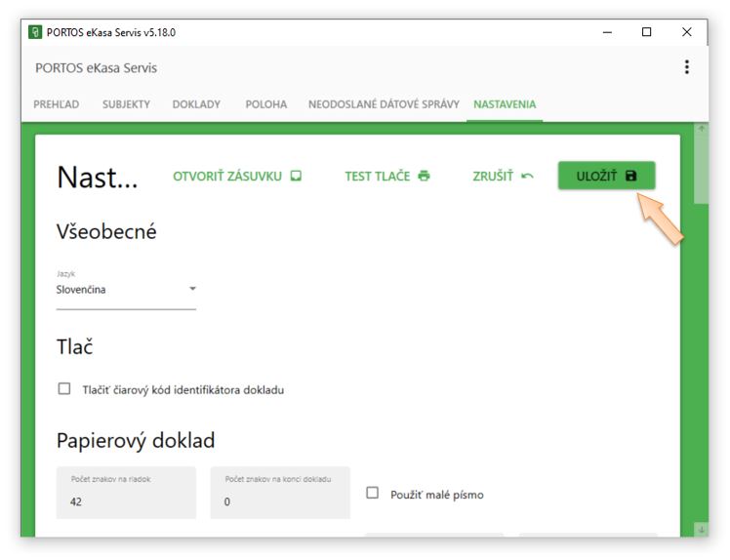Switch to the Prehľad tab
The image size is (730, 560).
point(57,104)
